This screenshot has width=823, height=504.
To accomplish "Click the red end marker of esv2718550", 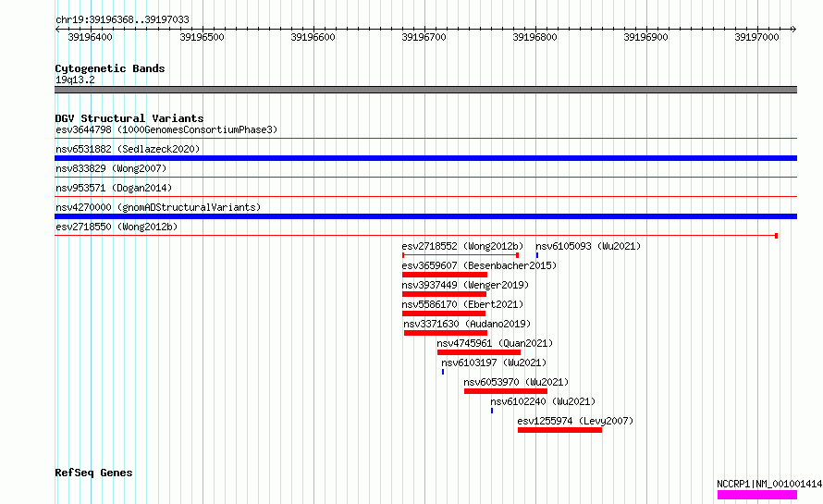I will [776, 236].
